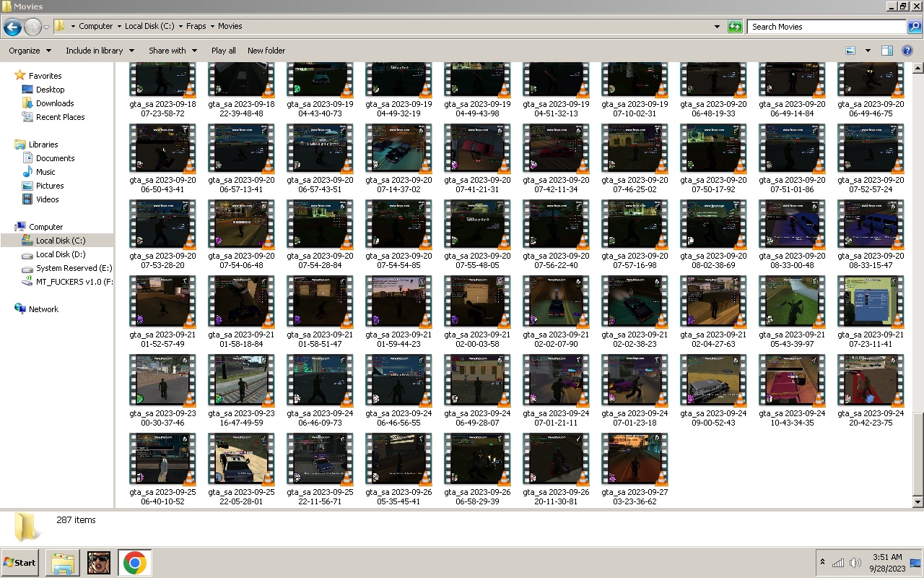Viewport: 924px width, 578px height.
Task: Open the view options dropdown arrow
Action: [x=868, y=51]
